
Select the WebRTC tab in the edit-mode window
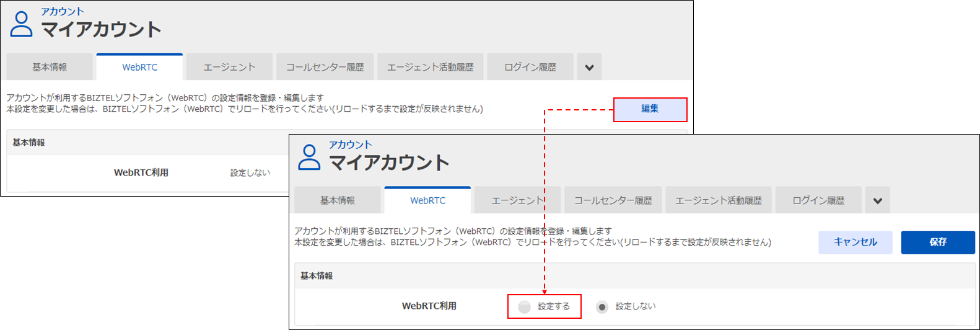(427, 200)
